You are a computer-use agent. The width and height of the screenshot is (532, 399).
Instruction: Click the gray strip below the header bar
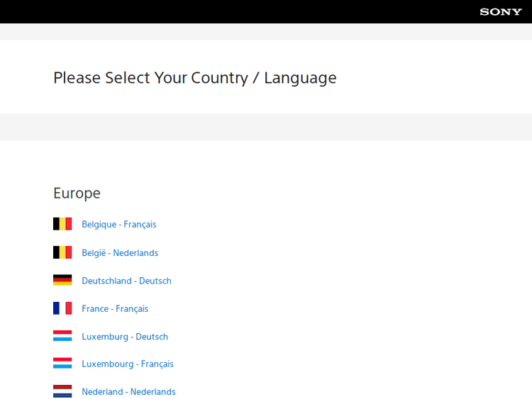pos(266,32)
